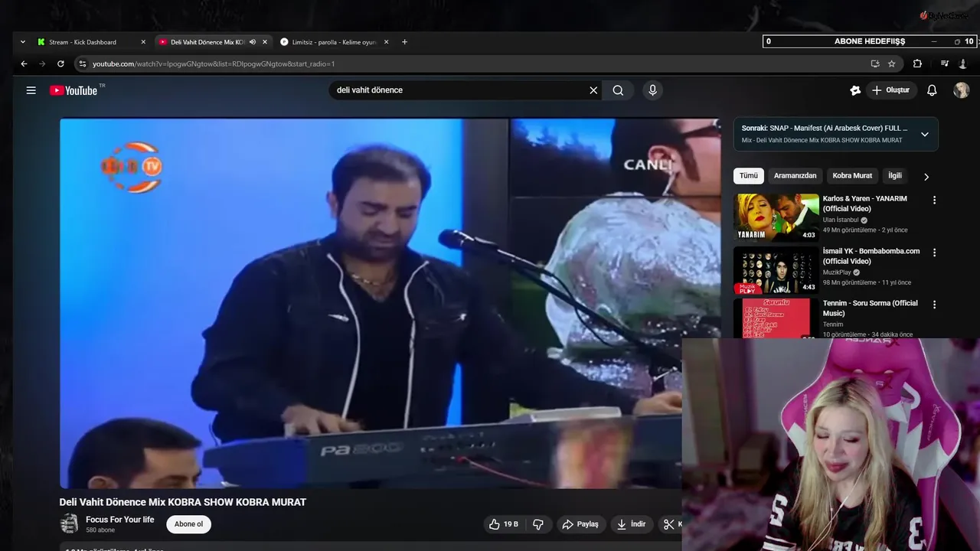Image resolution: width=980 pixels, height=551 pixels.
Task: Open options menu for Soru Sorma video
Action: click(934, 305)
